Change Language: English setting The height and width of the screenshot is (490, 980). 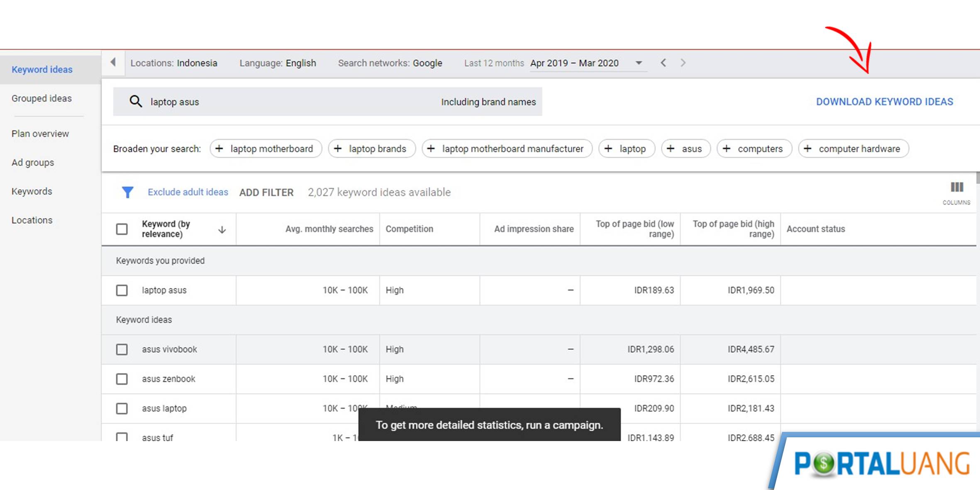pos(277,63)
